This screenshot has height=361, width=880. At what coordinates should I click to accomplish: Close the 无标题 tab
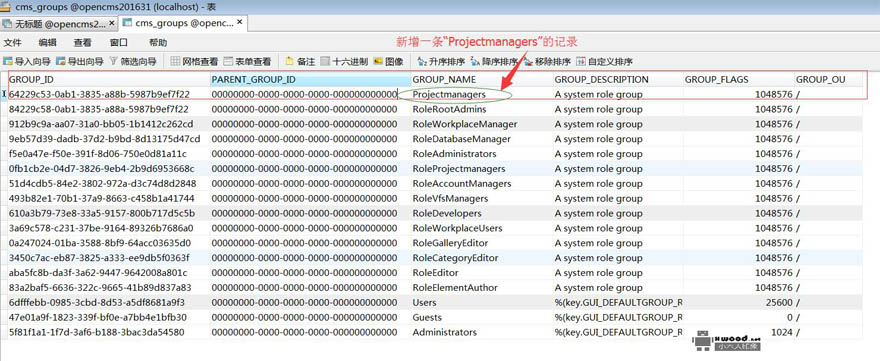pyautogui.click(x=112, y=24)
